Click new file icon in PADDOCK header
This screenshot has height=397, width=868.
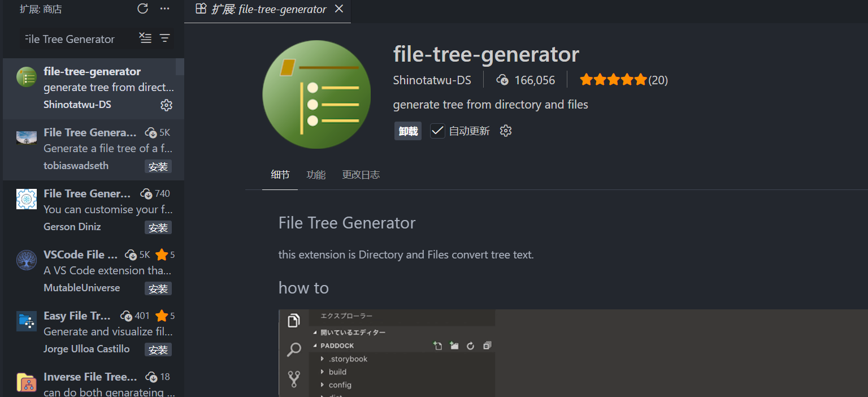[437, 346]
